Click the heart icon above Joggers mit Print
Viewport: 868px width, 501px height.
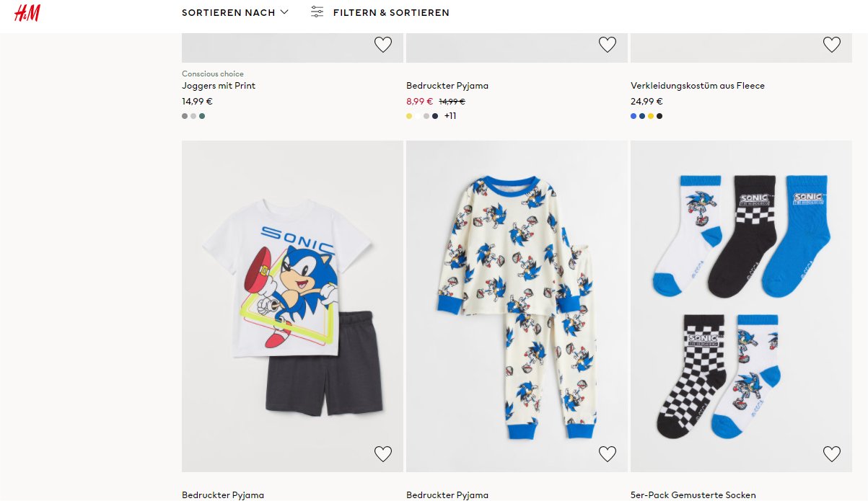pyautogui.click(x=383, y=45)
